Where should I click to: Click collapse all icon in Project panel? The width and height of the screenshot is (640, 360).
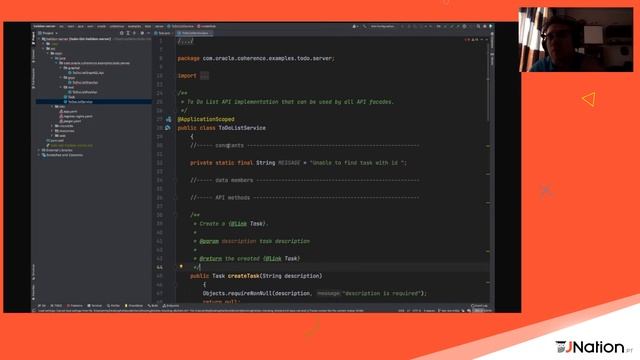(134, 33)
